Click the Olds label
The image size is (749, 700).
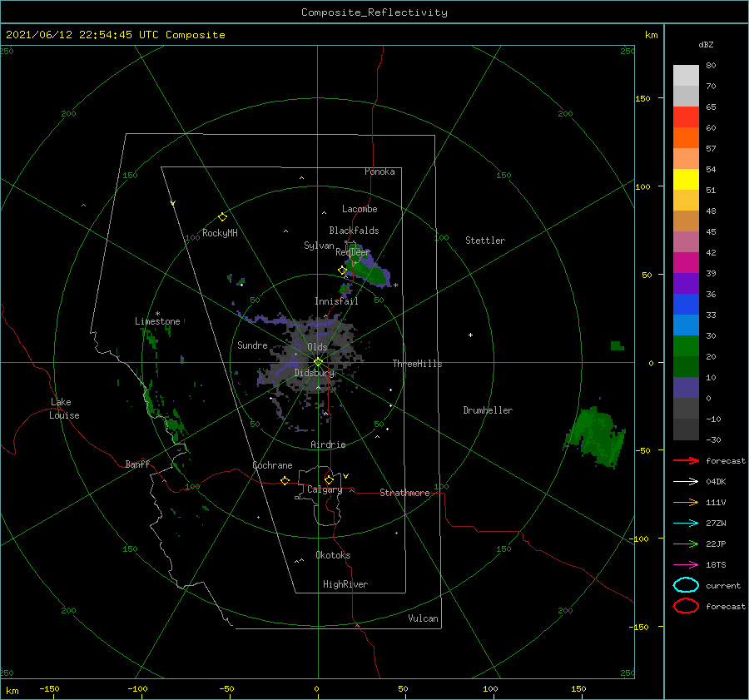pos(317,347)
